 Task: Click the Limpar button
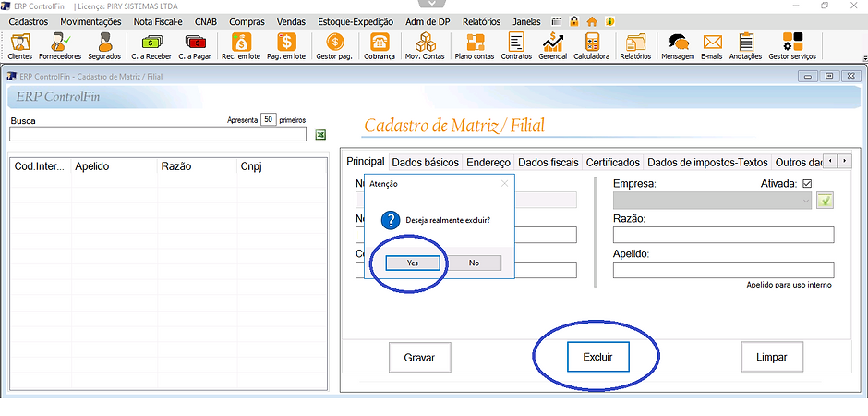point(772,357)
